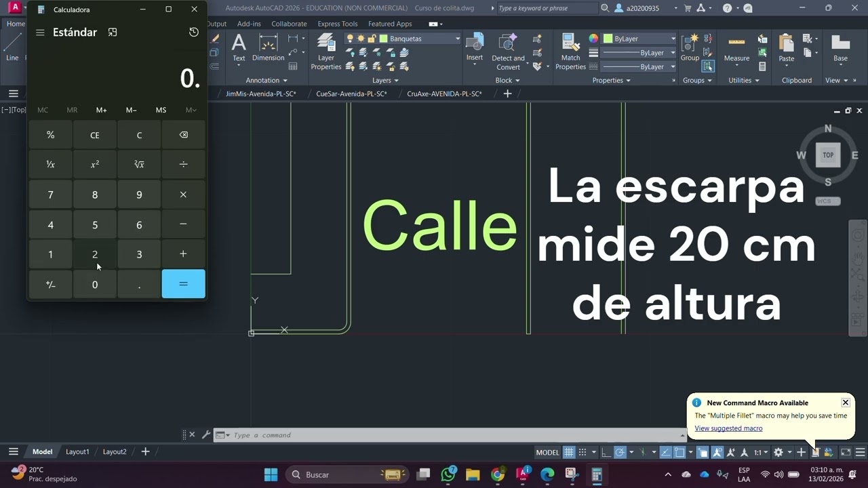Screen dimensions: 868x488
Task: Toggle Ortho mode in status bar
Action: click(606, 452)
